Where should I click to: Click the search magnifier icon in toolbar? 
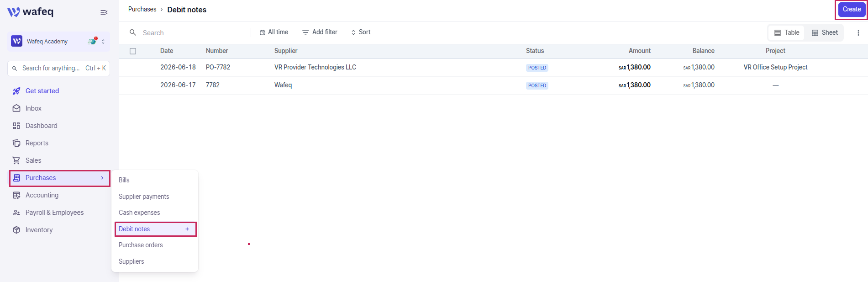coord(133,32)
